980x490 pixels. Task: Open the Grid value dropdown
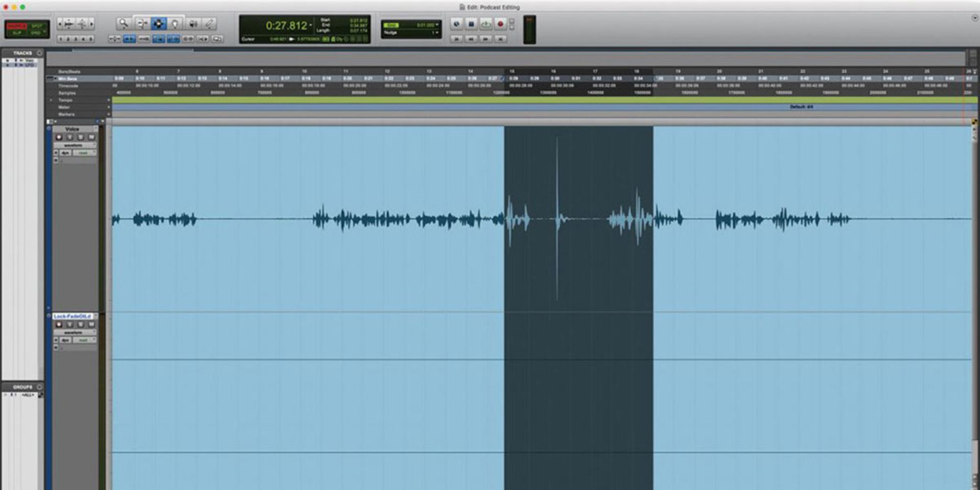coord(437,25)
